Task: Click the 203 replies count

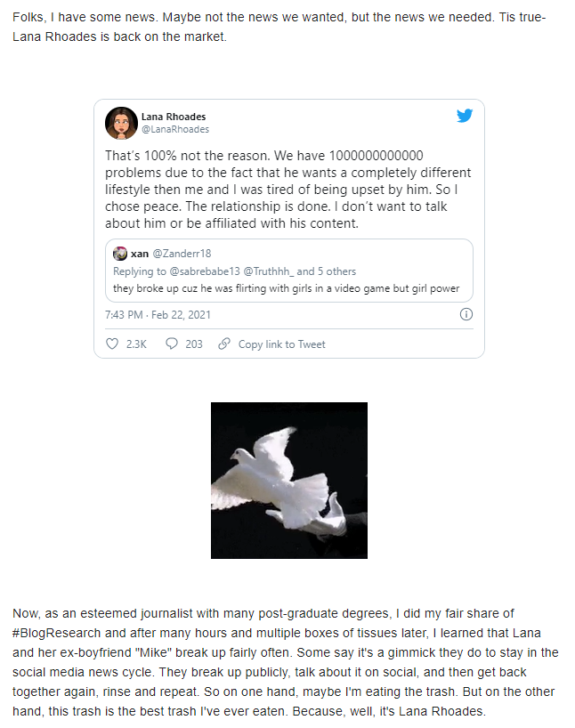Action: [x=194, y=344]
